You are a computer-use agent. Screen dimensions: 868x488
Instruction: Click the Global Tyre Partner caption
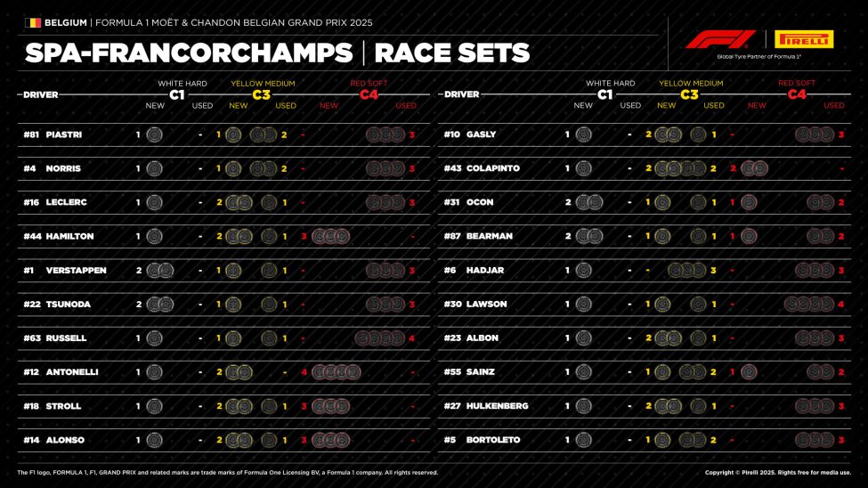point(760,56)
